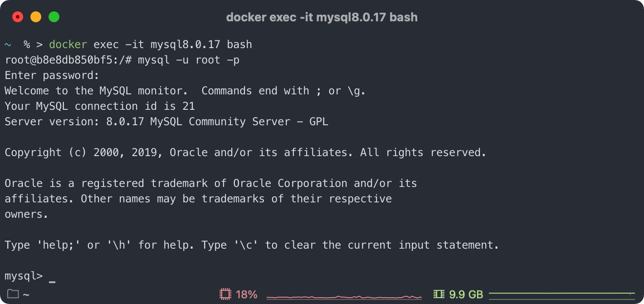Click the "Type 'help;'" instruction line
The image size is (644, 304).
click(252, 245)
